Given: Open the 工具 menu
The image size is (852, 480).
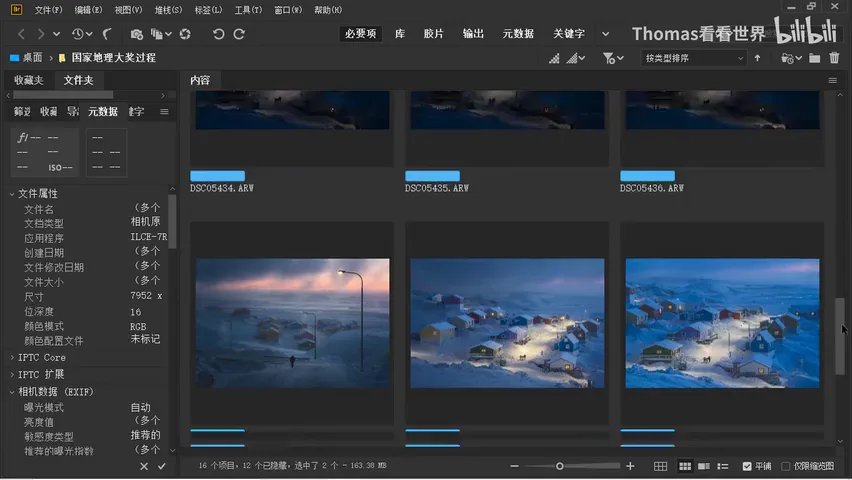Looking at the screenshot, I should click(x=248, y=10).
